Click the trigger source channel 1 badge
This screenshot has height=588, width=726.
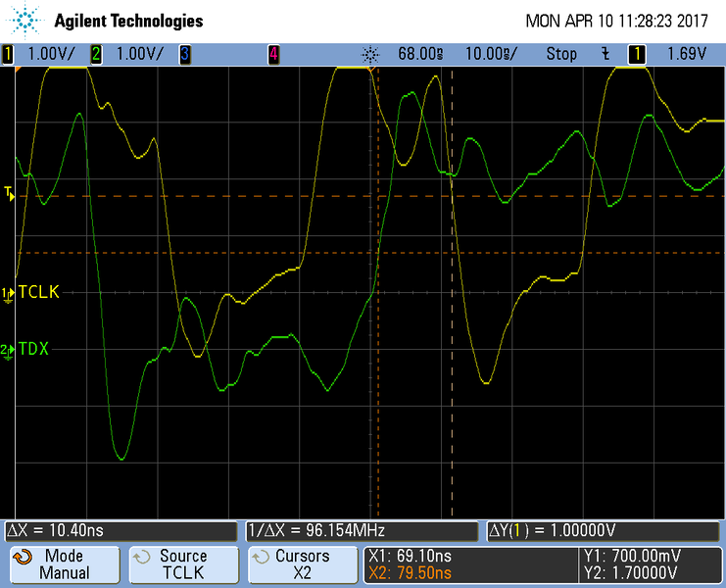(x=637, y=55)
